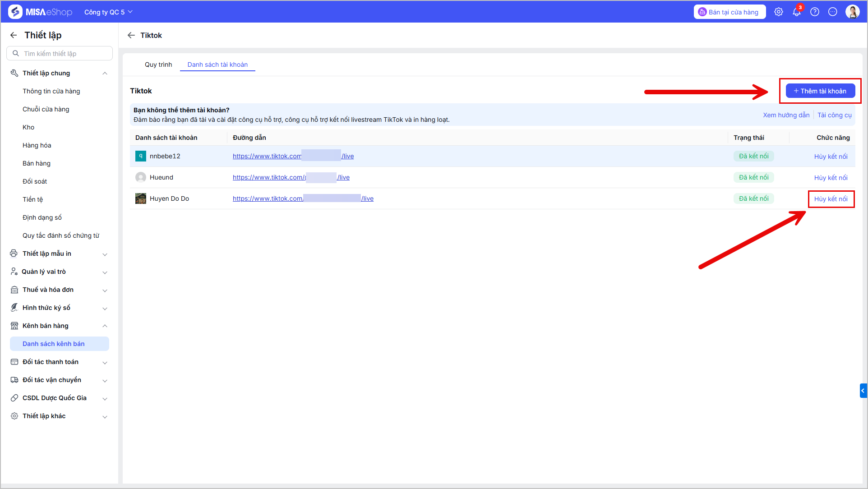Click the printer icon for Thiết lập mẫu in
The width and height of the screenshot is (868, 489).
click(x=14, y=254)
